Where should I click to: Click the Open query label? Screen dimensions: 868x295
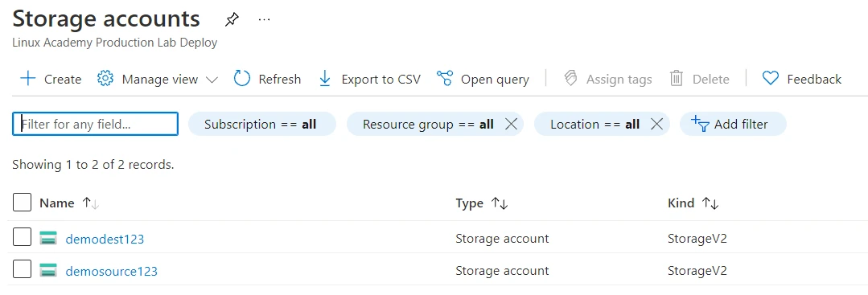click(495, 80)
